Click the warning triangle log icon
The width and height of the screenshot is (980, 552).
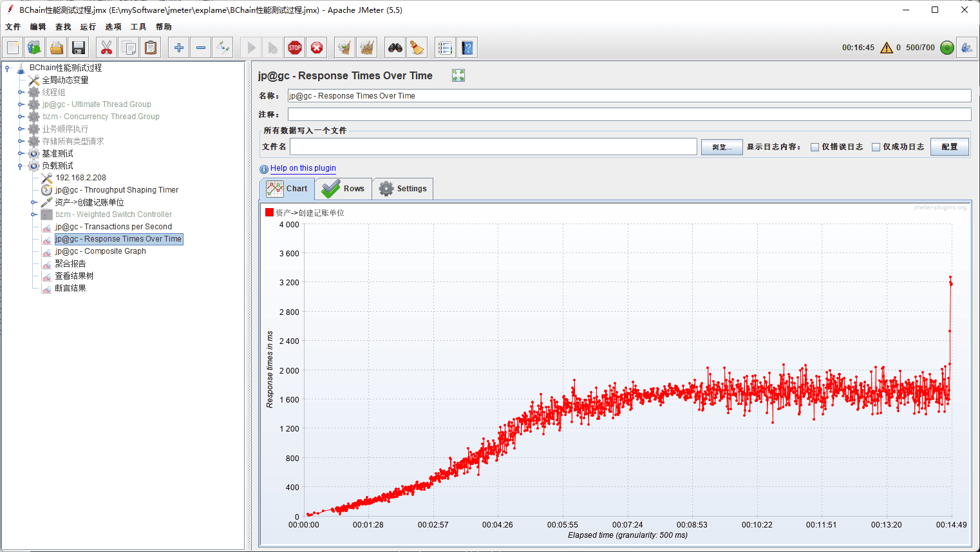click(x=886, y=48)
